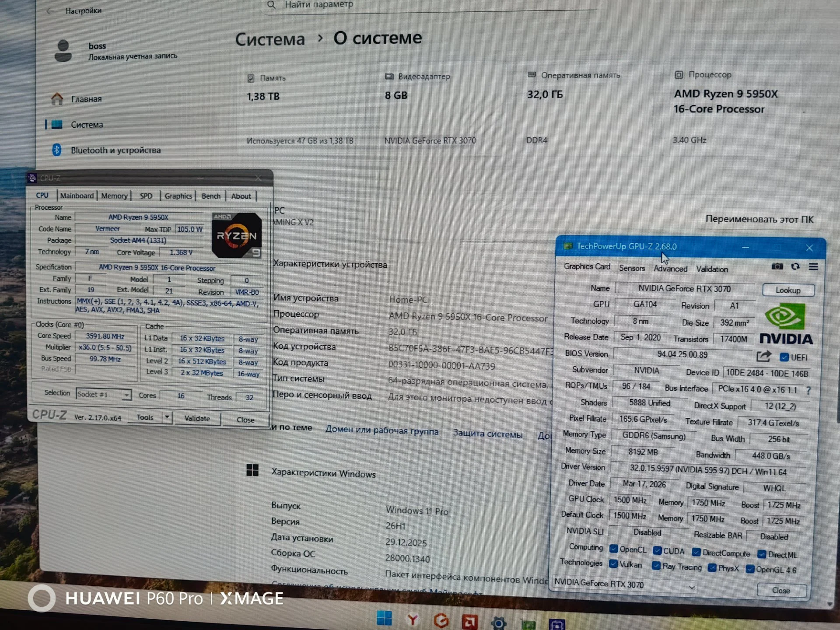This screenshot has width=840, height=630.
Task: Click the Close button in GPU-Z
Action: click(x=781, y=591)
